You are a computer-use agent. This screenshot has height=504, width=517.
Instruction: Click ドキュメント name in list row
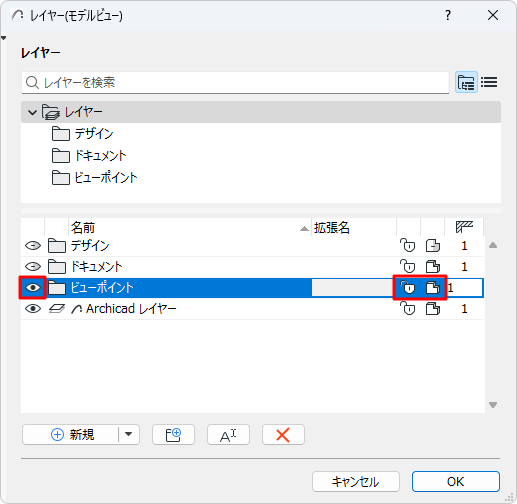[x=96, y=267]
